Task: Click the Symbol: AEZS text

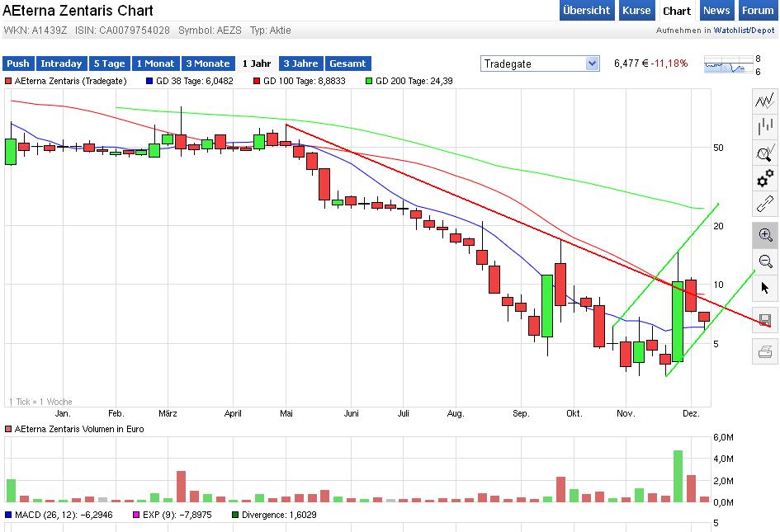Action: pyautogui.click(x=210, y=31)
